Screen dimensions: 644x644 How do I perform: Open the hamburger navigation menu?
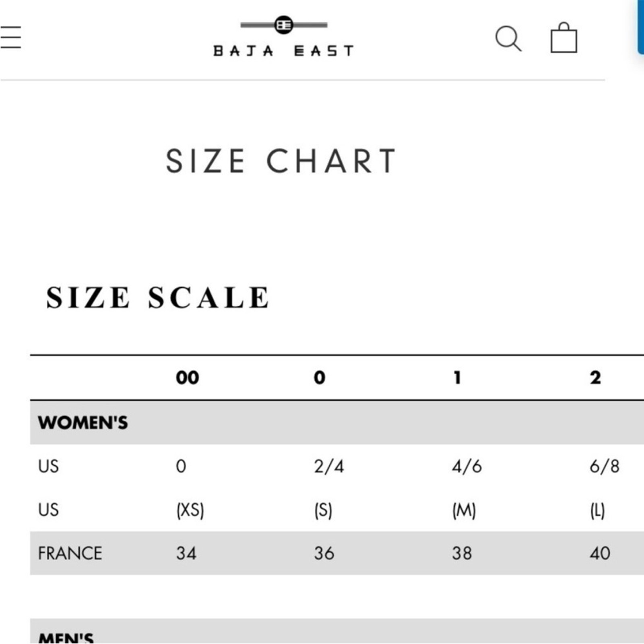coord(10,37)
